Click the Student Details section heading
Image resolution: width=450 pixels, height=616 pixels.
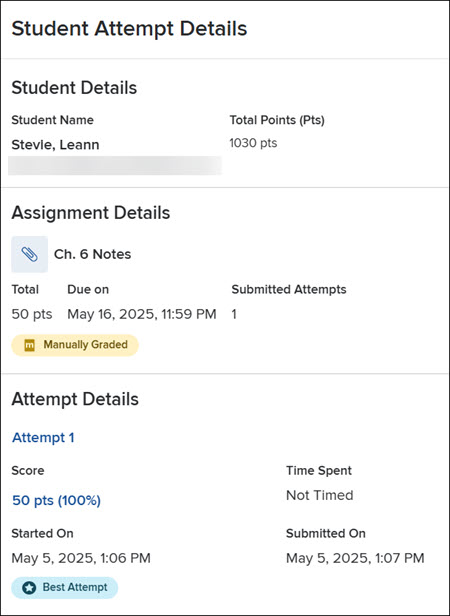click(74, 88)
